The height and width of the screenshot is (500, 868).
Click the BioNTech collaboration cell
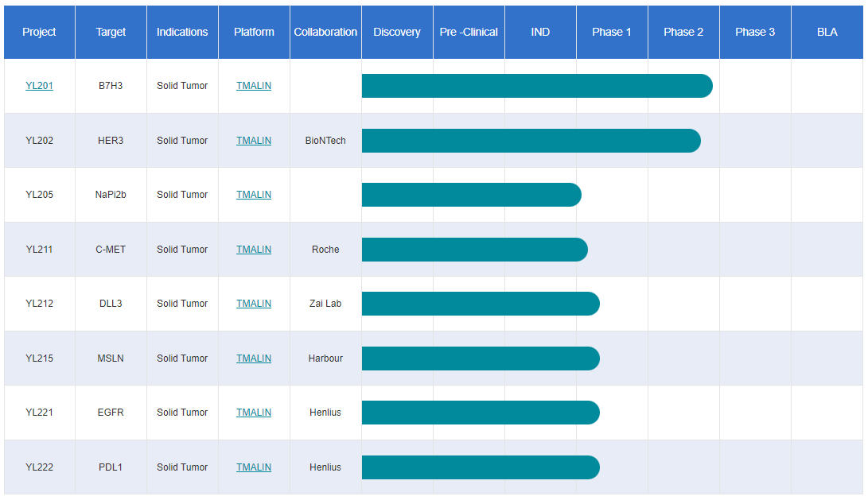(x=325, y=141)
